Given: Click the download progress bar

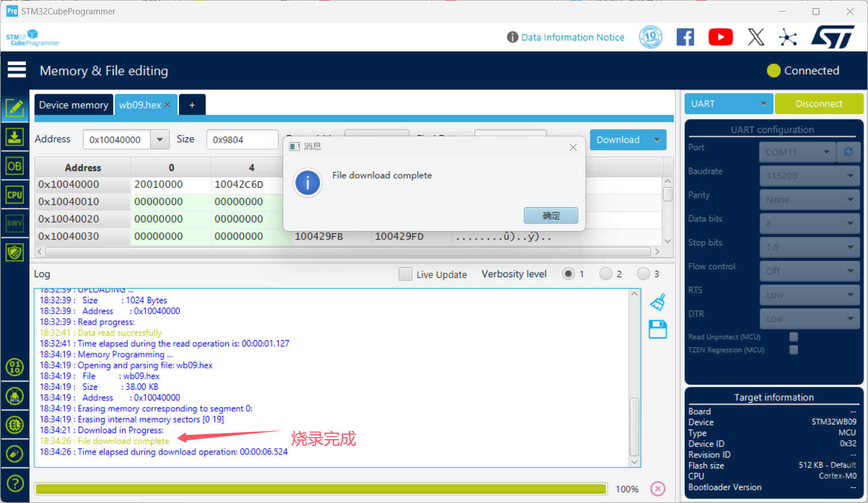Looking at the screenshot, I should (x=321, y=489).
